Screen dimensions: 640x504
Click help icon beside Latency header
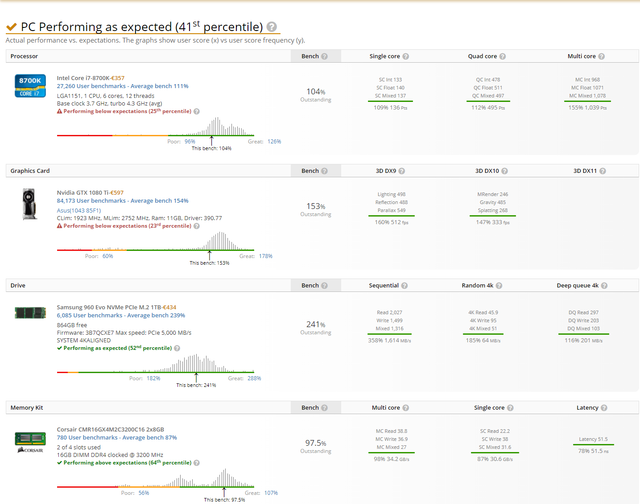pyautogui.click(x=604, y=408)
